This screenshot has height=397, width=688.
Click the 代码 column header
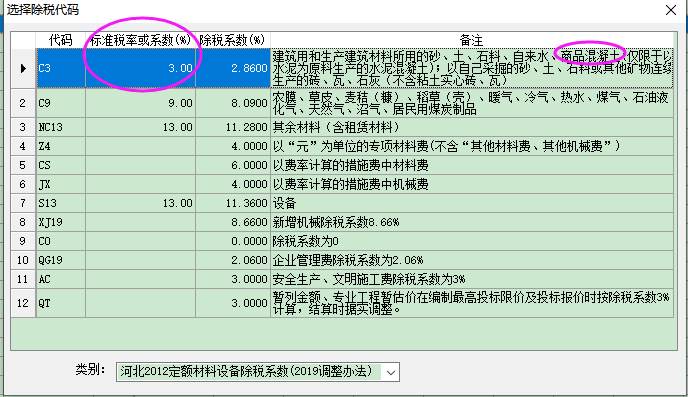[x=61, y=40]
